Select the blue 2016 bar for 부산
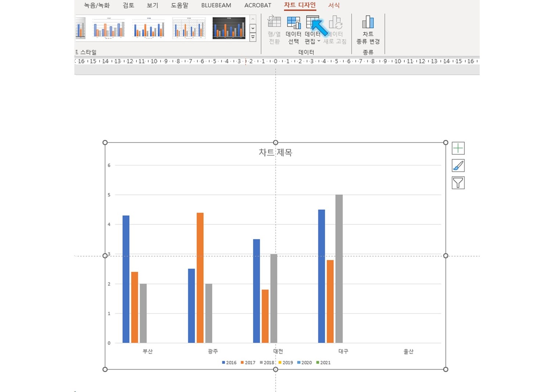 pyautogui.click(x=126, y=279)
